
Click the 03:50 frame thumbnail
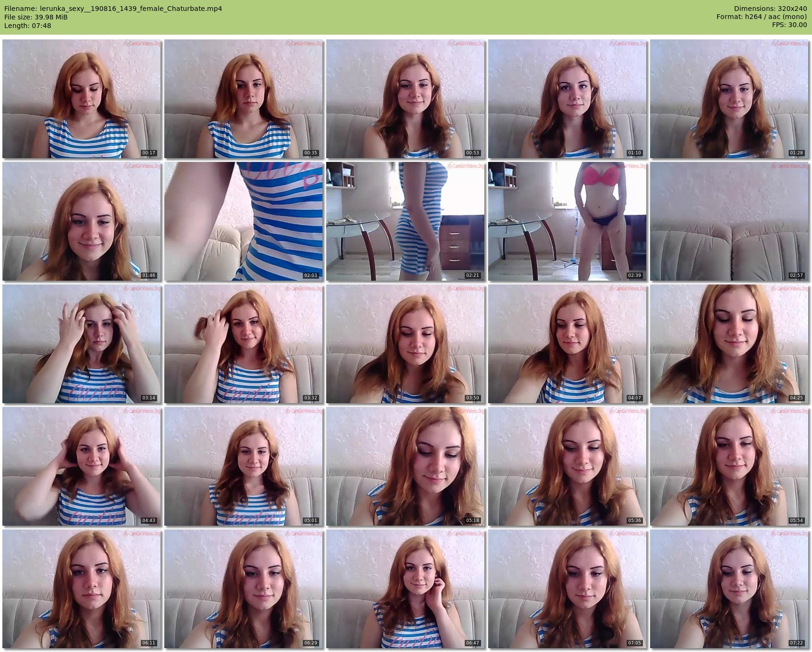point(406,344)
